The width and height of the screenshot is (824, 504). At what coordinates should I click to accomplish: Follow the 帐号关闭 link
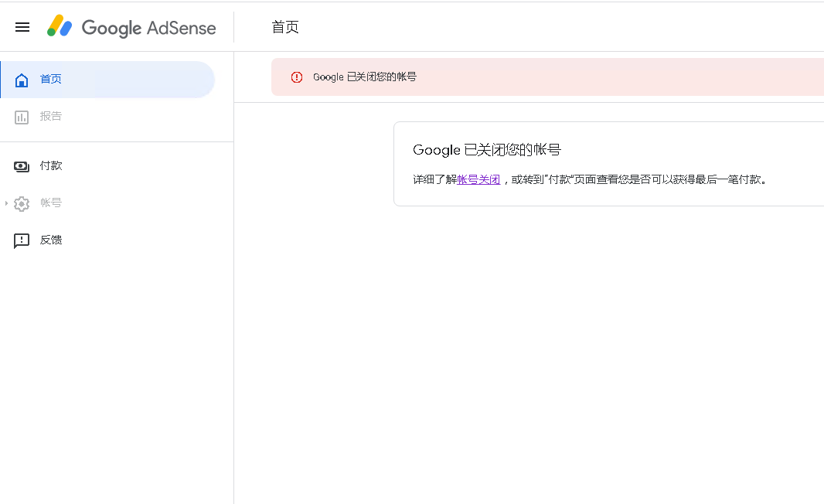(x=478, y=179)
